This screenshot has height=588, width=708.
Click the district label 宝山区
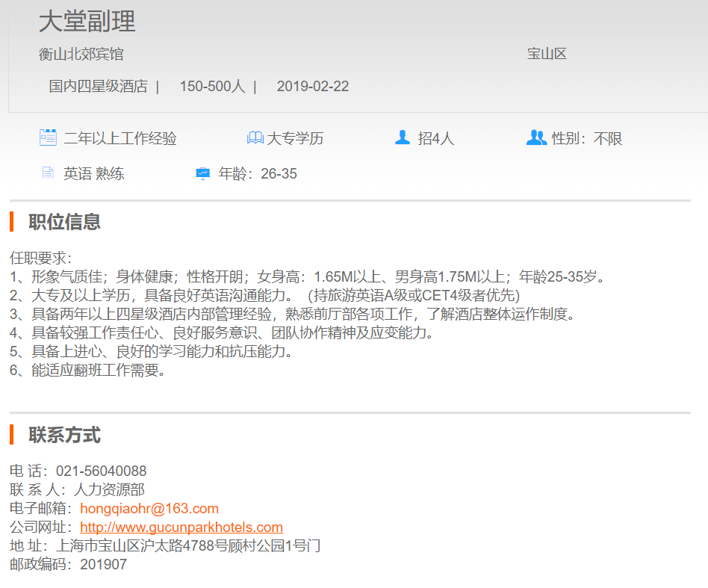coord(547,55)
